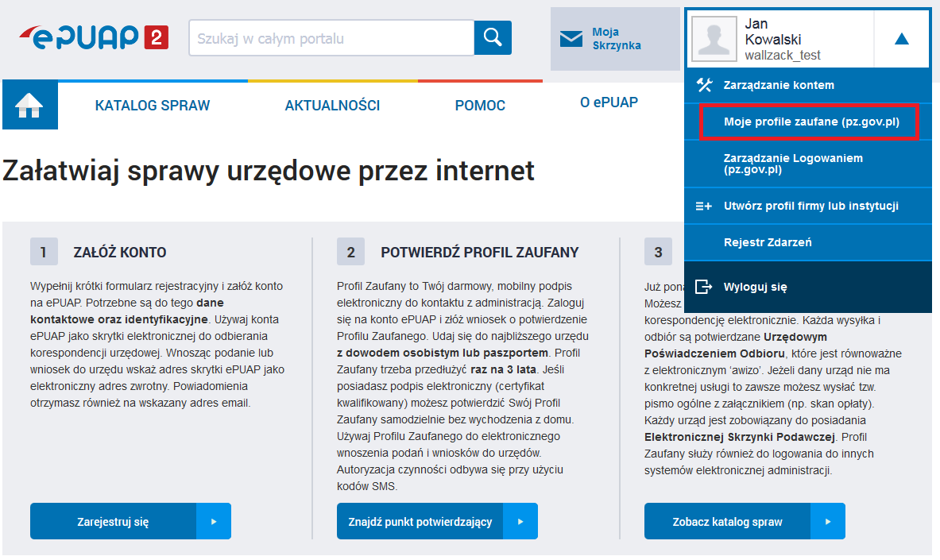Click step number 3 badge
Image resolution: width=940 pixels, height=560 pixels.
pos(658,252)
